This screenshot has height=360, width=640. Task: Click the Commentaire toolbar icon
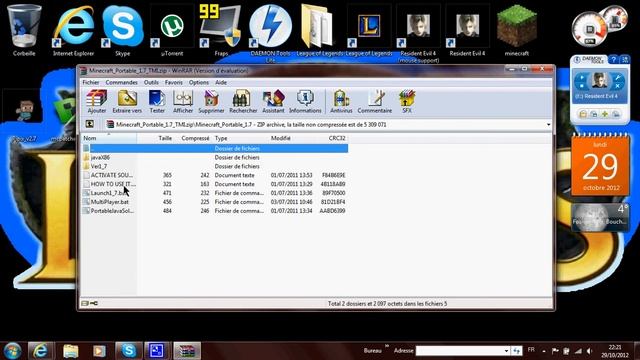click(375, 102)
